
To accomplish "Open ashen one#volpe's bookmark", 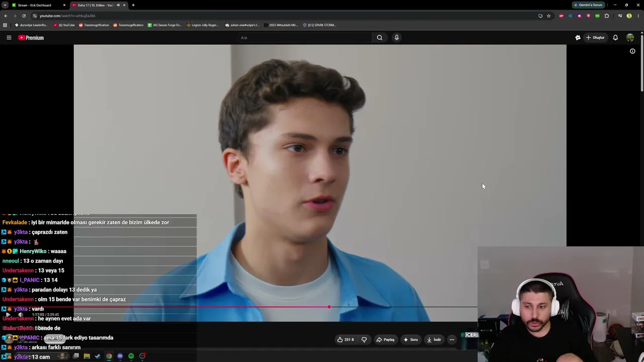I will point(243,25).
